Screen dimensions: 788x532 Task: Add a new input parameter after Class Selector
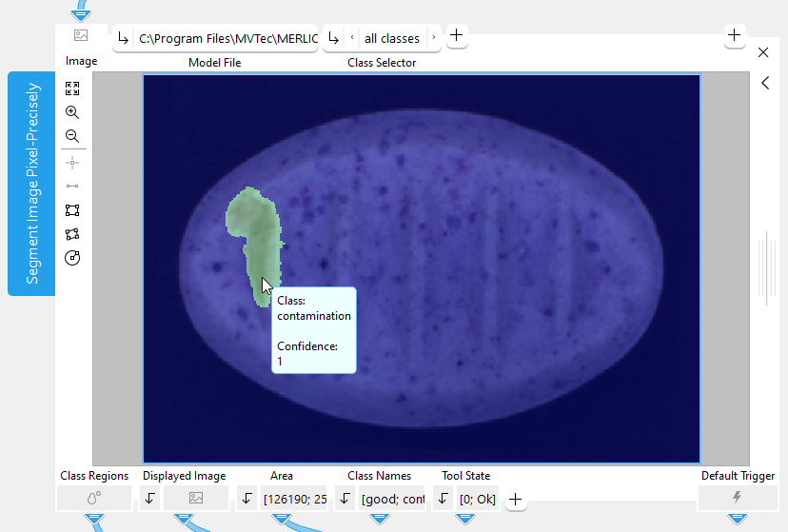(457, 36)
